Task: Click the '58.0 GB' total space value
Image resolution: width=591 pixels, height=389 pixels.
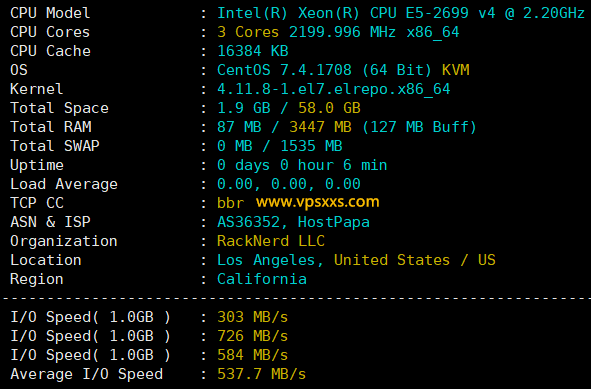Action: (329, 108)
